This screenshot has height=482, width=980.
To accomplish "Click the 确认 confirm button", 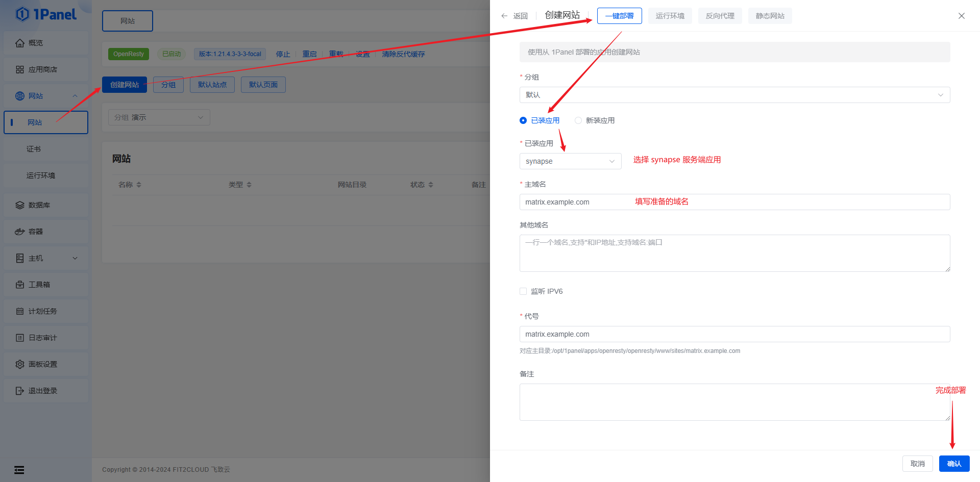I will coord(954,464).
